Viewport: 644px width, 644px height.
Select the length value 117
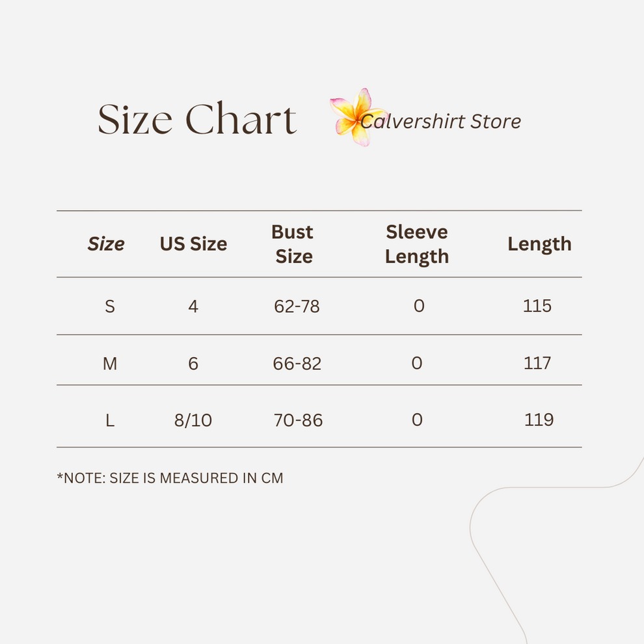point(537,363)
